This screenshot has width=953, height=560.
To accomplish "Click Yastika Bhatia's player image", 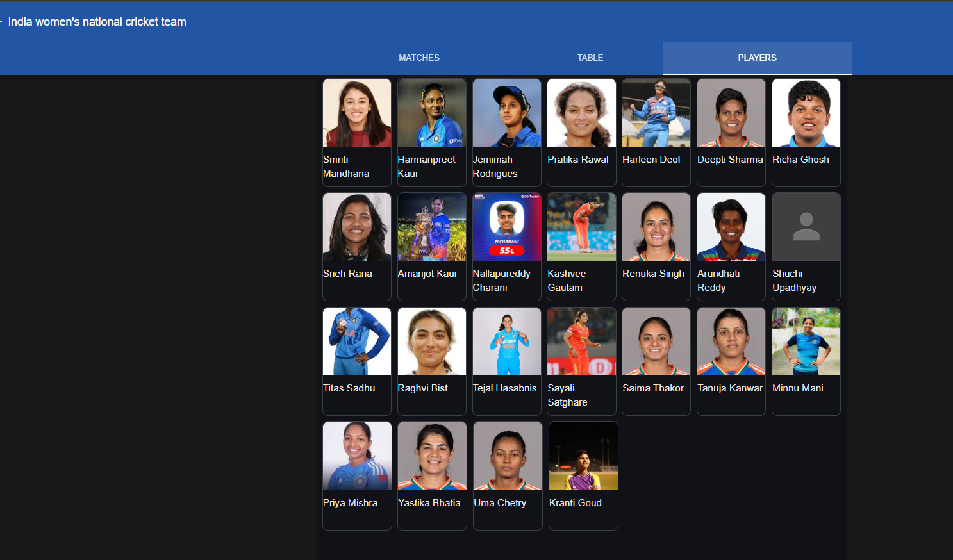I will [432, 456].
